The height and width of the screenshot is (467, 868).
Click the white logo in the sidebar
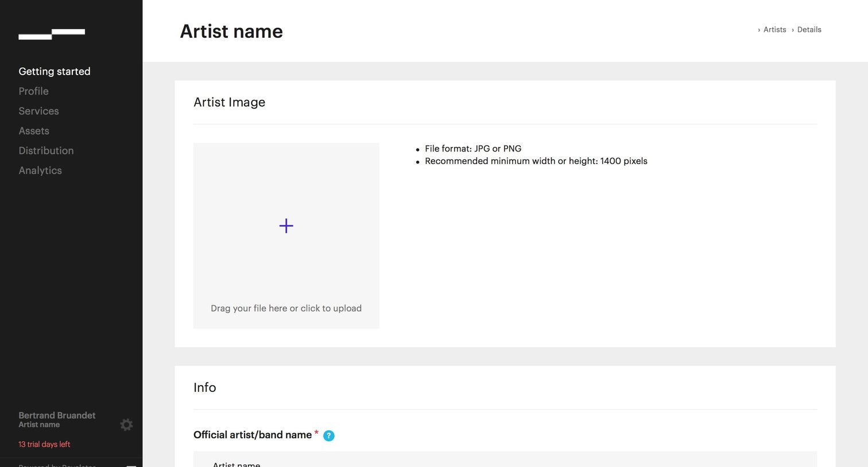pos(52,34)
